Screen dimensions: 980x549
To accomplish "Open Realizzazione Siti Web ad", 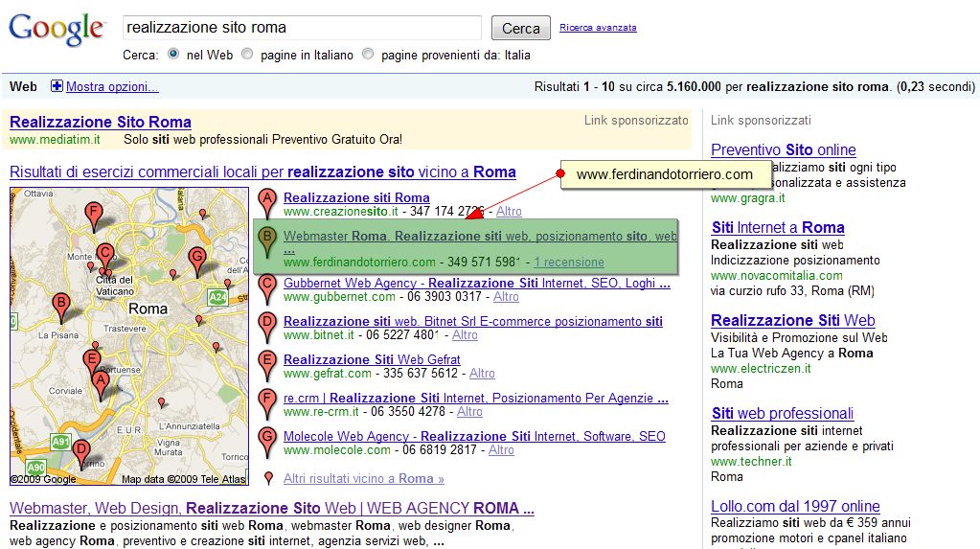I will coord(792,321).
